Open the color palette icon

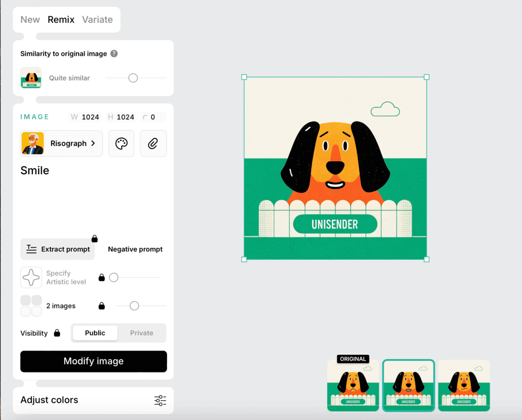pyautogui.click(x=122, y=143)
